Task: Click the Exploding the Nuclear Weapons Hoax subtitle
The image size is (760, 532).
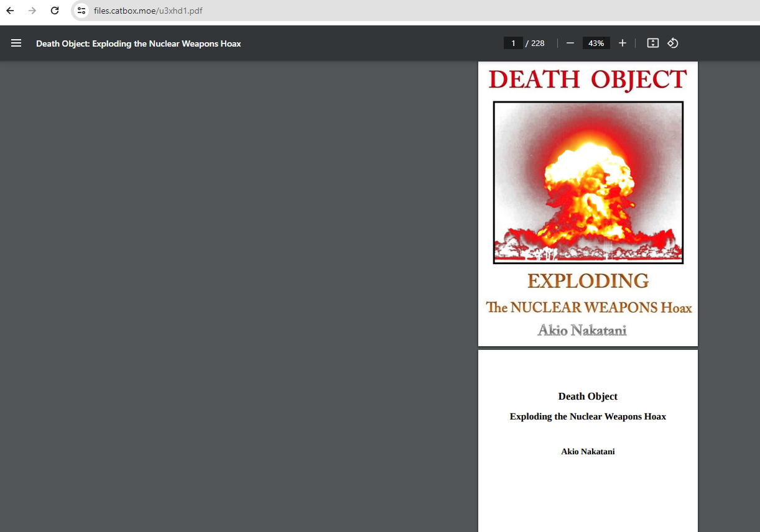Action: point(588,416)
